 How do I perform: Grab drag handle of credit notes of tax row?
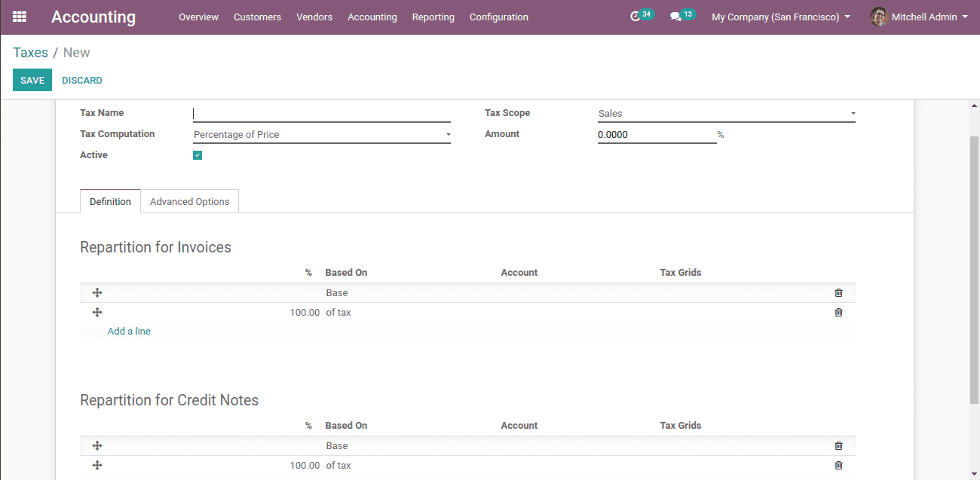pos(97,466)
